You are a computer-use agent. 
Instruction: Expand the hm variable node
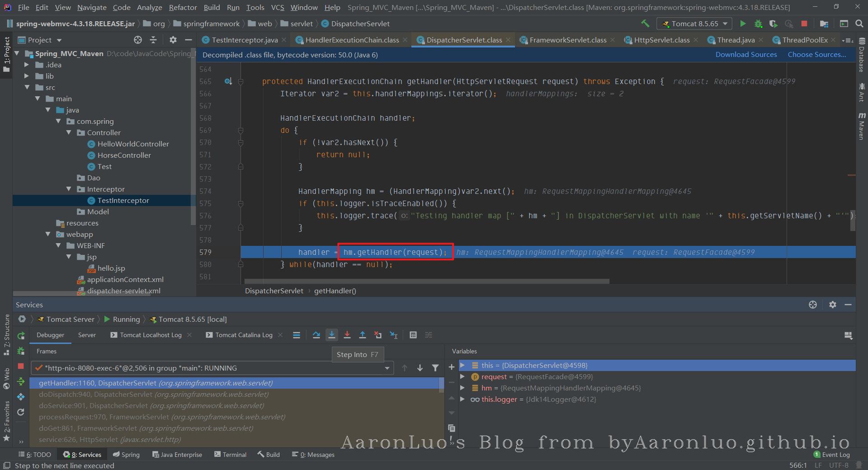(462, 388)
